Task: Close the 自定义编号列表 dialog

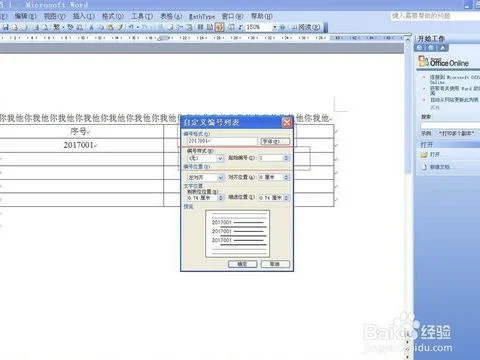Action: pos(287,123)
